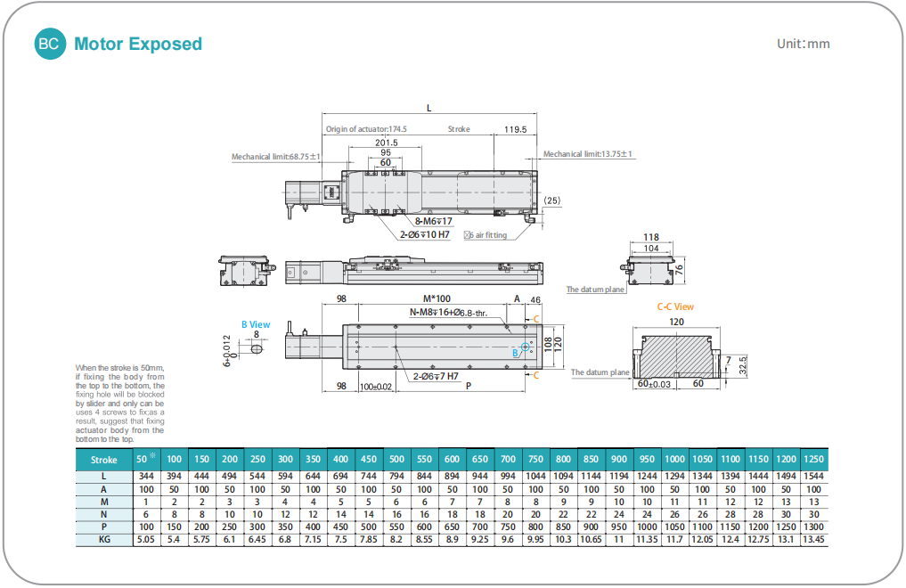The height and width of the screenshot is (588, 906).
Task: Click the air fitting box symbol
Action: 468,236
